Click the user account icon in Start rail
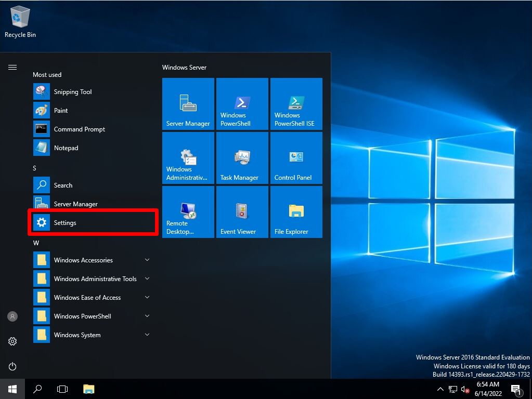This screenshot has width=532, height=399. pyautogui.click(x=12, y=316)
